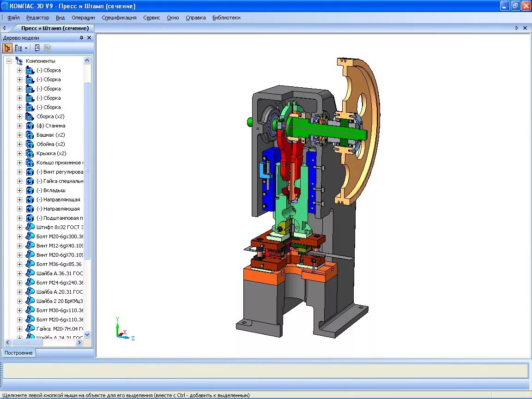The width and height of the screenshot is (532, 399).
Task: Pin the Дерево модели panel
Action: [81, 38]
